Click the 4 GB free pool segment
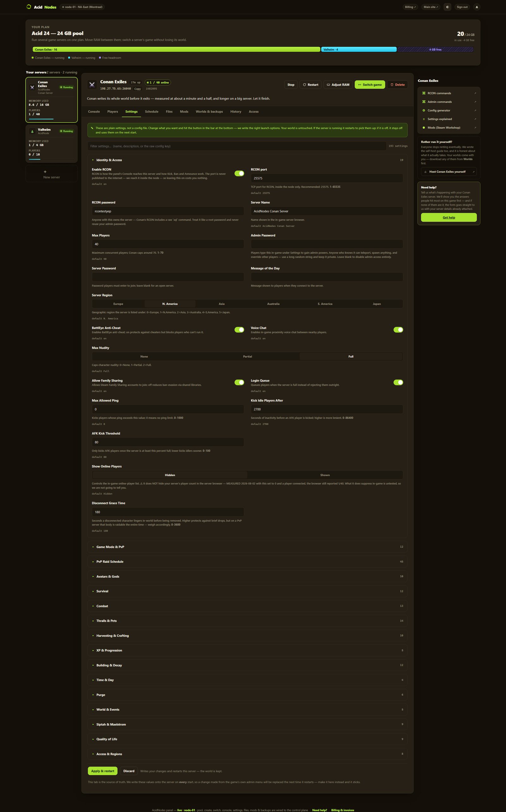 click(x=435, y=50)
